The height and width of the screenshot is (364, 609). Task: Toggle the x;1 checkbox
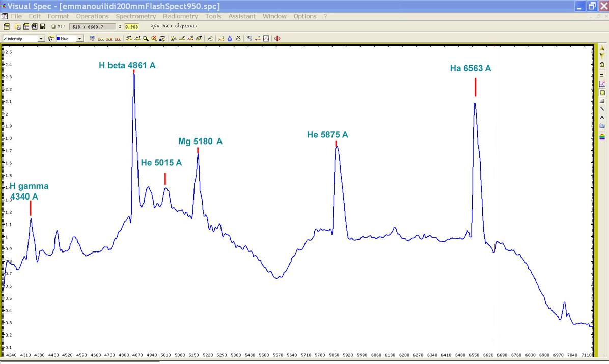(x=53, y=26)
